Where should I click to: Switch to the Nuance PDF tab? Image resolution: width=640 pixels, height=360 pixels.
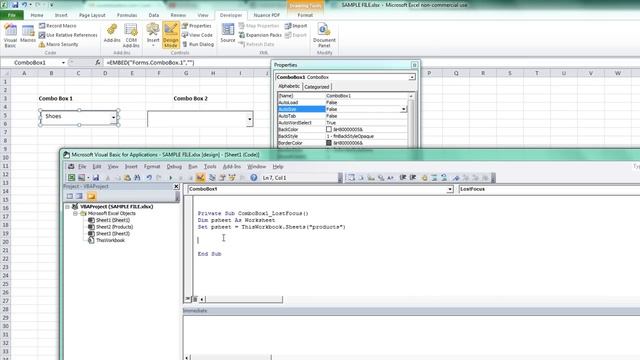coord(267,15)
